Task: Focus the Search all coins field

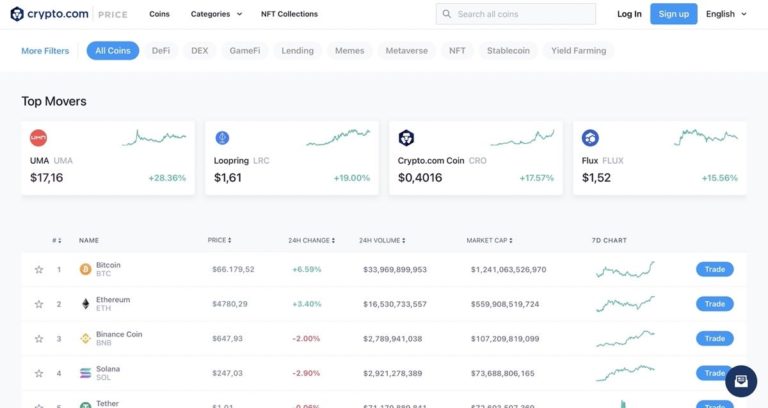Action: point(516,14)
